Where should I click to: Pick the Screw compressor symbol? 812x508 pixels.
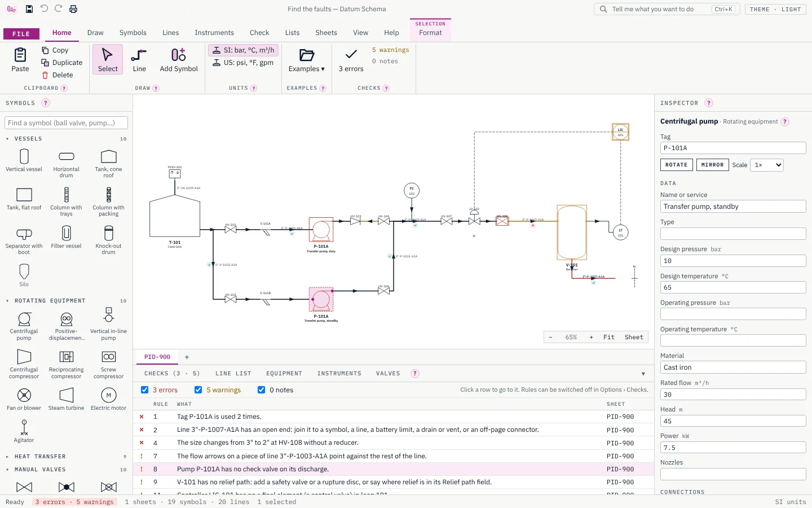(x=109, y=364)
